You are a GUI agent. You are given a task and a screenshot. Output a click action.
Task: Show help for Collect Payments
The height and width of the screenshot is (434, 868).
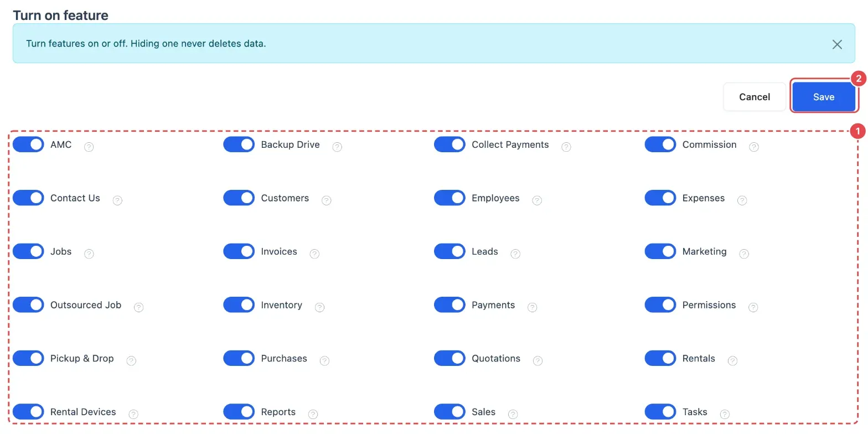(566, 147)
